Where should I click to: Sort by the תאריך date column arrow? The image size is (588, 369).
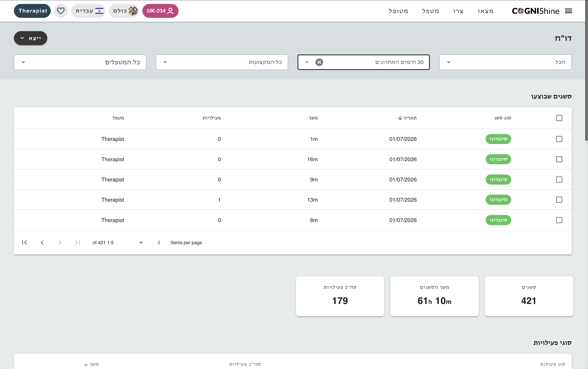400,118
